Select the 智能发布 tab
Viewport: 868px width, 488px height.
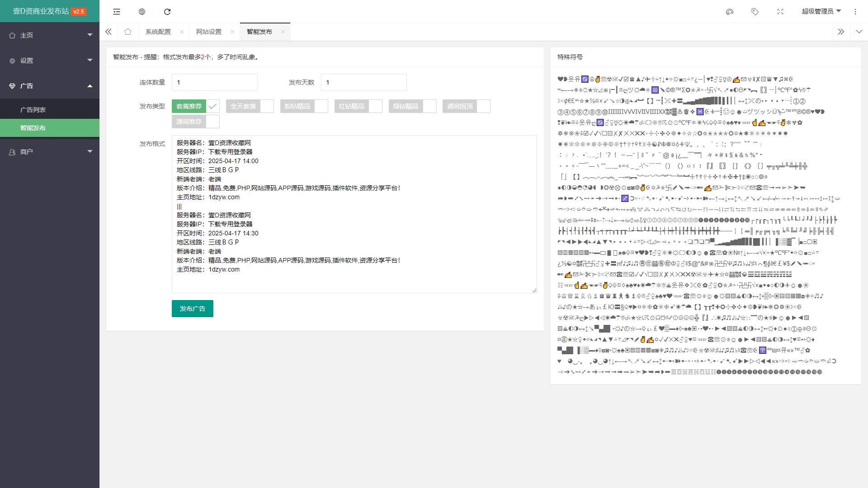click(259, 32)
